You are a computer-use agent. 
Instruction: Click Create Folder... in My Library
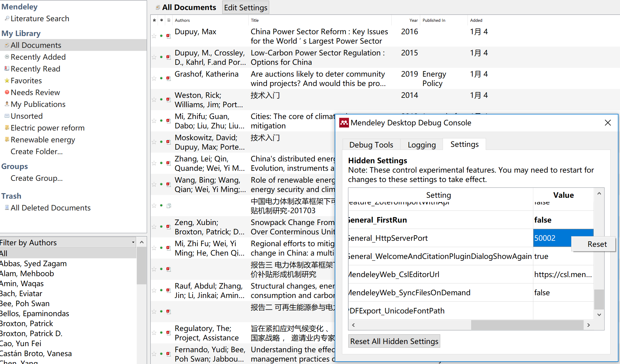[37, 151]
